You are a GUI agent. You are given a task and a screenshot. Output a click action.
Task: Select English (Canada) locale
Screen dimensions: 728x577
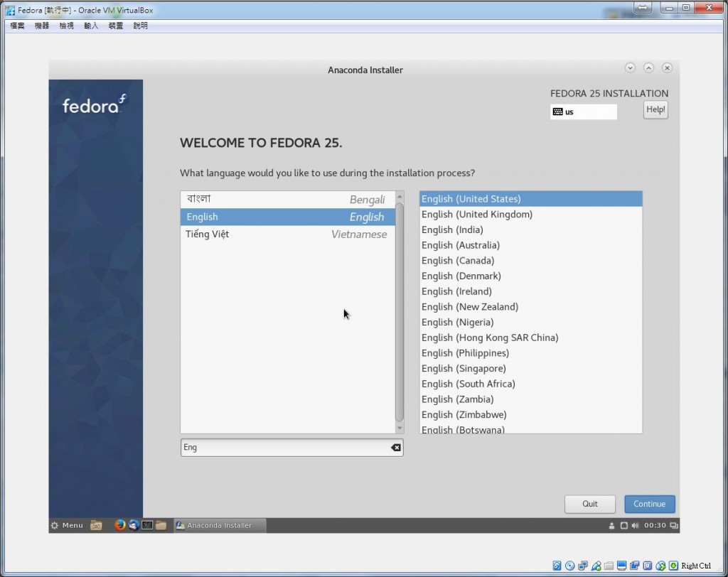click(530, 260)
